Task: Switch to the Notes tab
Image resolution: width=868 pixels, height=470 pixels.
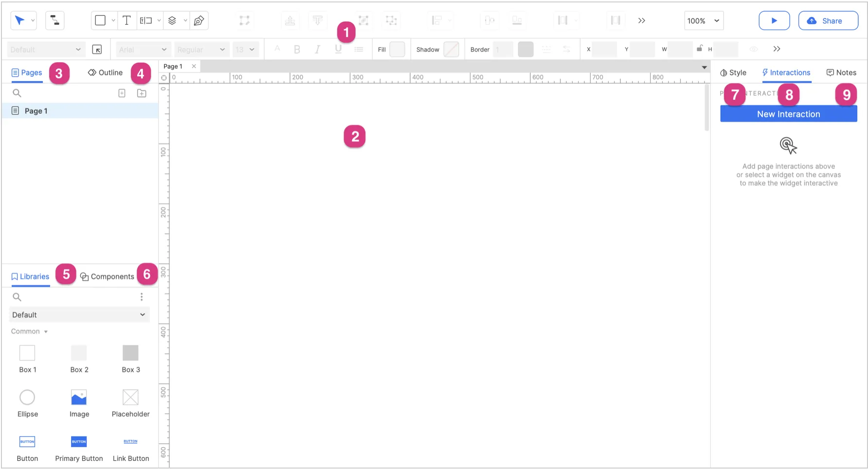Action: [841, 72]
